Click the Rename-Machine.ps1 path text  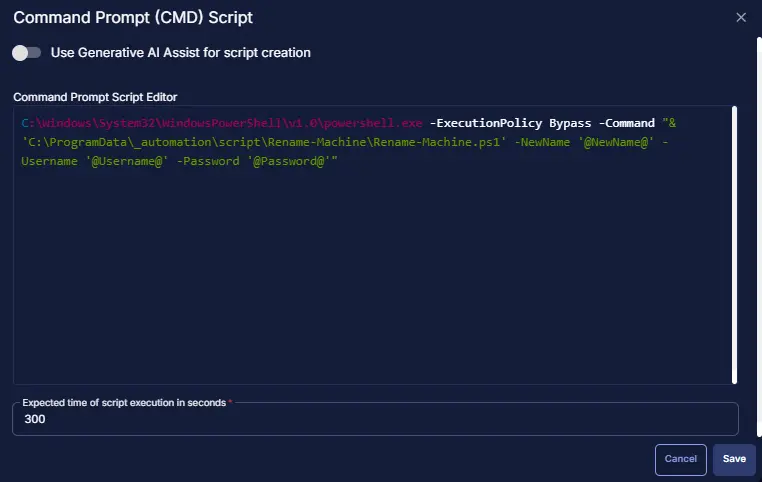coord(264,142)
